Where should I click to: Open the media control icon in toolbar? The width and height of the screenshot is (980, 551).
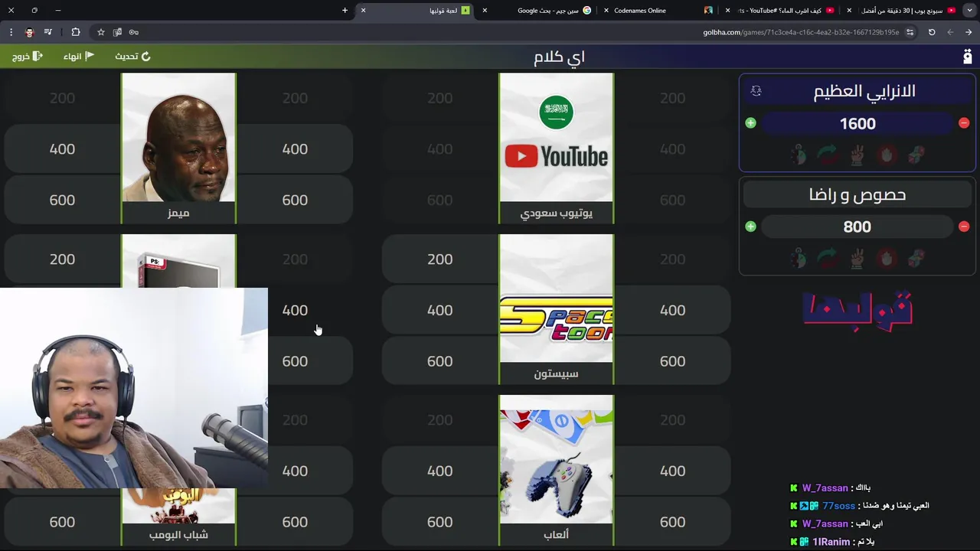pos(48,32)
